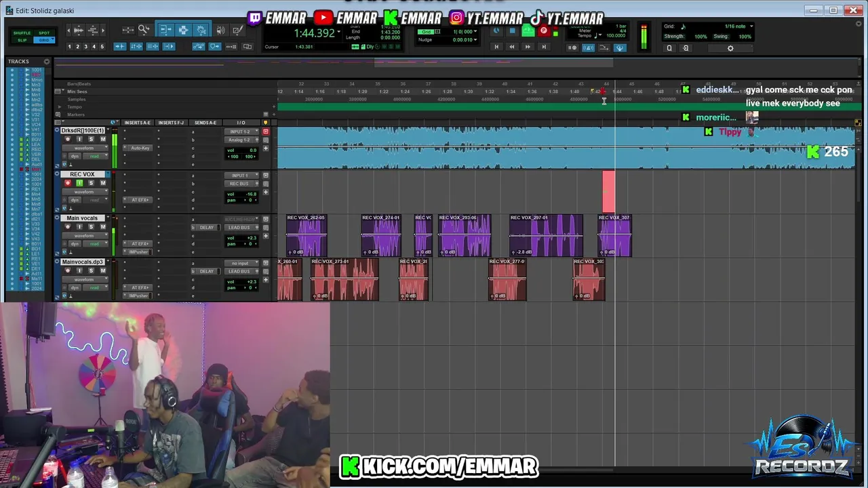Open AT EFX+ insert on REC VOX

click(x=140, y=200)
